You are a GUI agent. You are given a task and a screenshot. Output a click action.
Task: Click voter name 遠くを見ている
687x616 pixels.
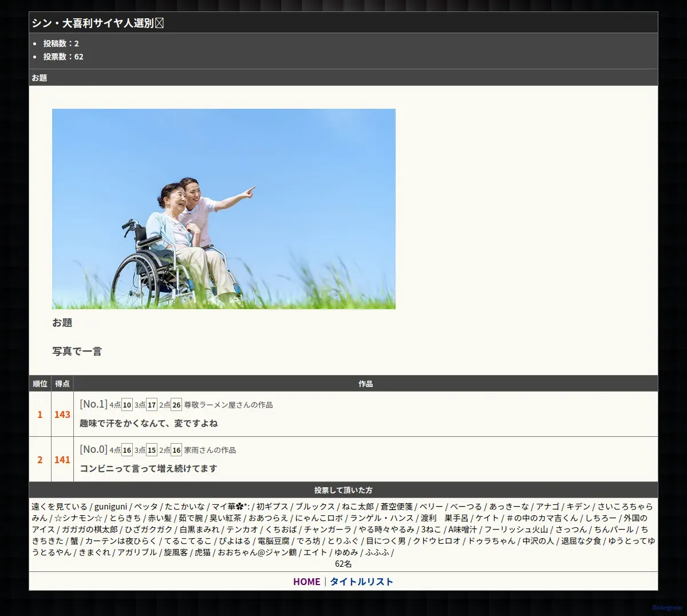point(60,507)
